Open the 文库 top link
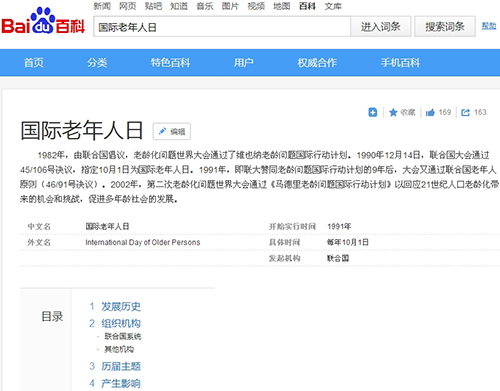 point(333,6)
